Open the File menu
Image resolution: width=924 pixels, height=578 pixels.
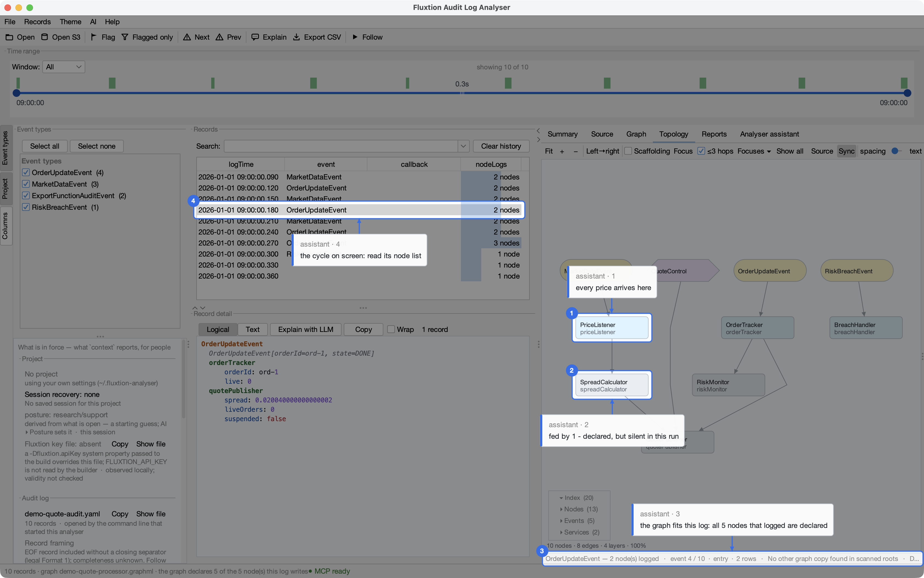tap(10, 22)
